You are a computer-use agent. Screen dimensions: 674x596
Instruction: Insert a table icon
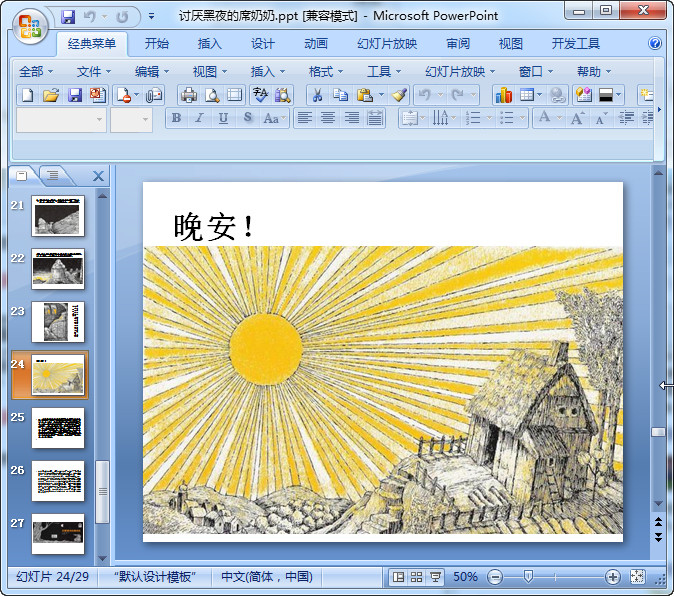[x=527, y=95]
